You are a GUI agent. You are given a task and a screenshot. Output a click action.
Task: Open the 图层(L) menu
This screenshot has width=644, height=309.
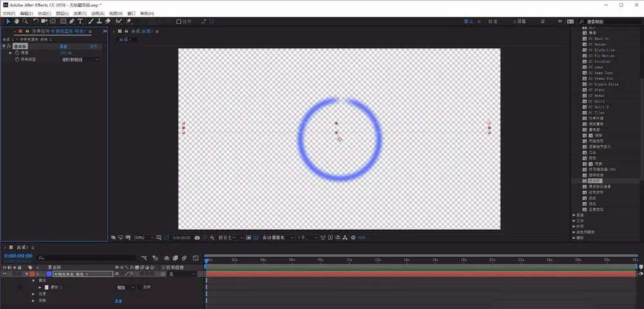[62, 14]
